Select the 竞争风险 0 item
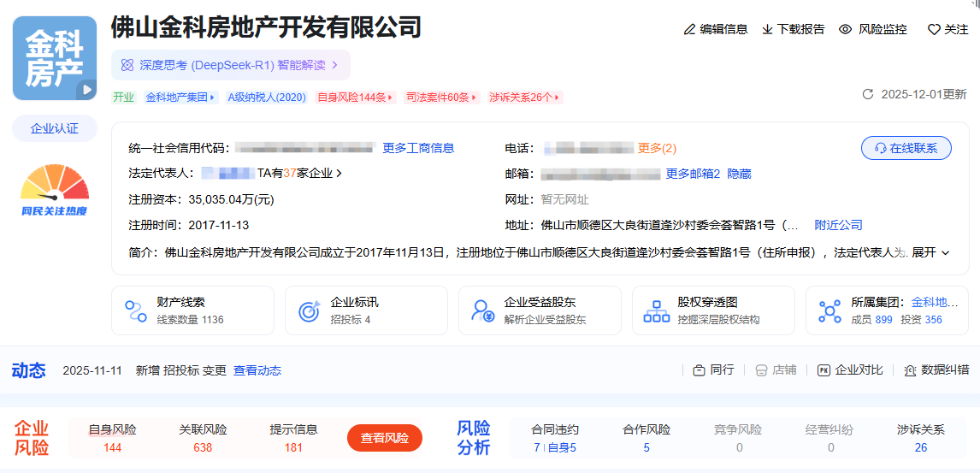The image size is (980, 473). click(x=738, y=439)
